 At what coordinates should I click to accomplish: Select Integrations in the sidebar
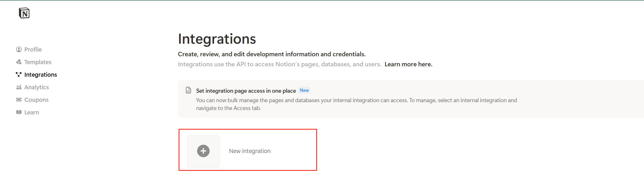tap(41, 74)
